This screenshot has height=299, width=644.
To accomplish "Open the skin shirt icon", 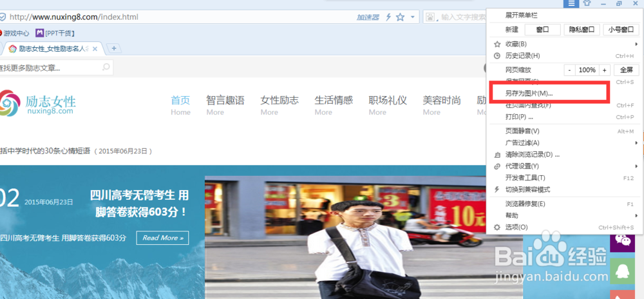I will (587, 4).
